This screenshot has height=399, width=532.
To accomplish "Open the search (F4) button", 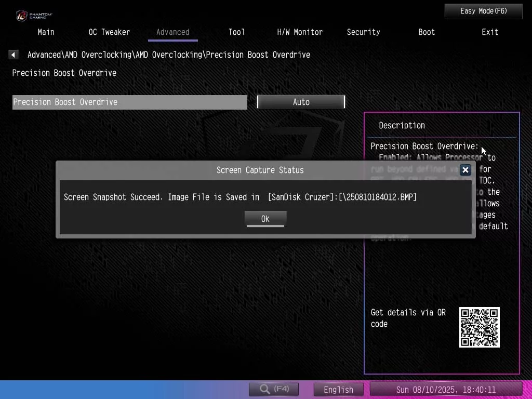I will (x=274, y=389).
